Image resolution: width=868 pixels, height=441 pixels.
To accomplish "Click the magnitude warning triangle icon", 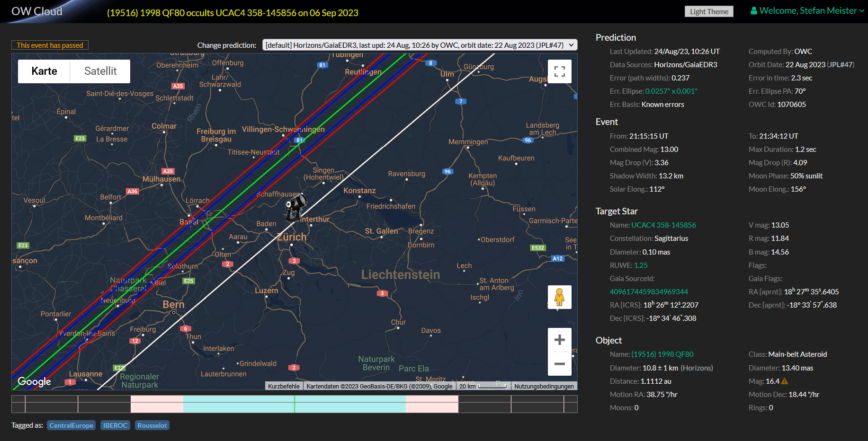I will (x=785, y=381).
